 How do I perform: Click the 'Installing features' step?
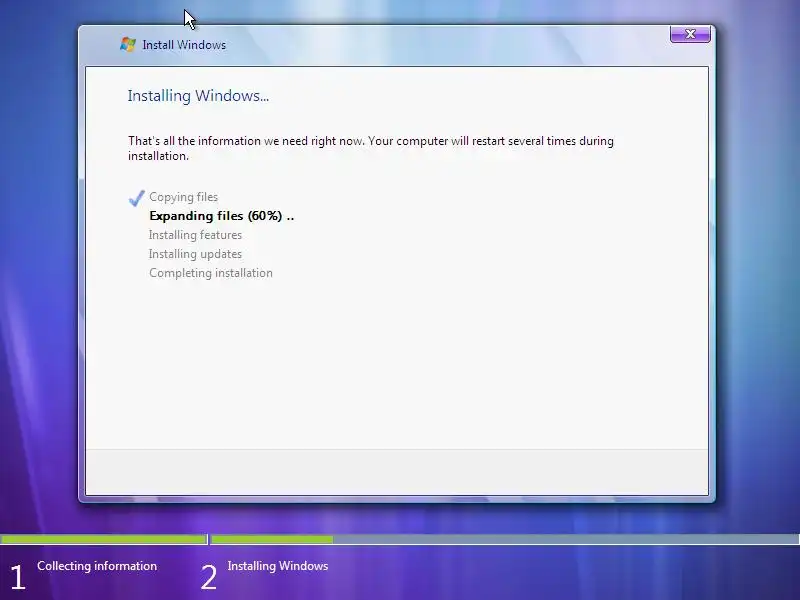point(195,235)
